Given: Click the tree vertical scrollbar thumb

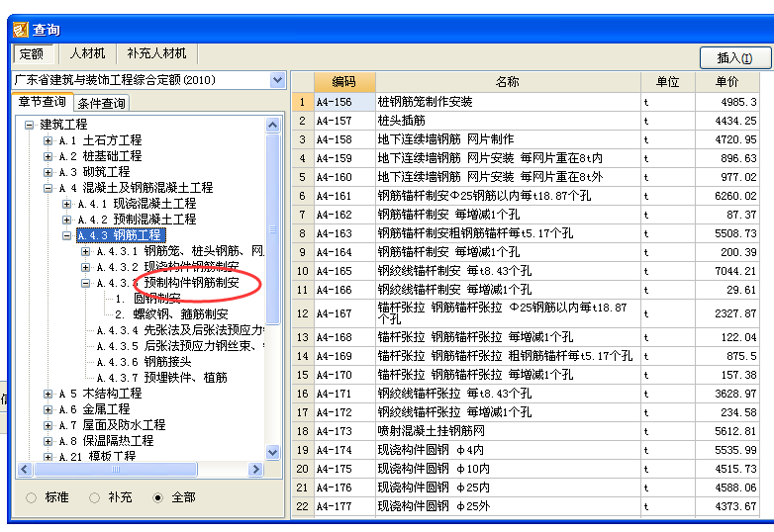Looking at the screenshot, I should click(x=272, y=229).
